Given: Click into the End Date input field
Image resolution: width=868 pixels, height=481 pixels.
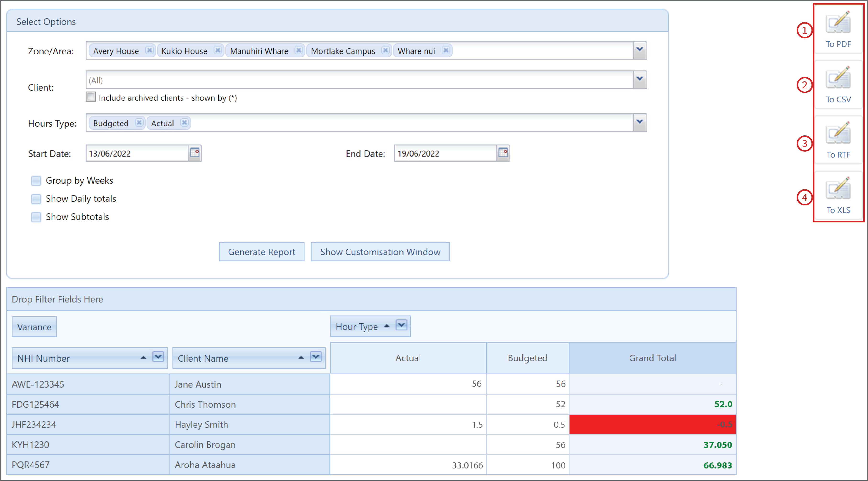Looking at the screenshot, I should pos(445,153).
